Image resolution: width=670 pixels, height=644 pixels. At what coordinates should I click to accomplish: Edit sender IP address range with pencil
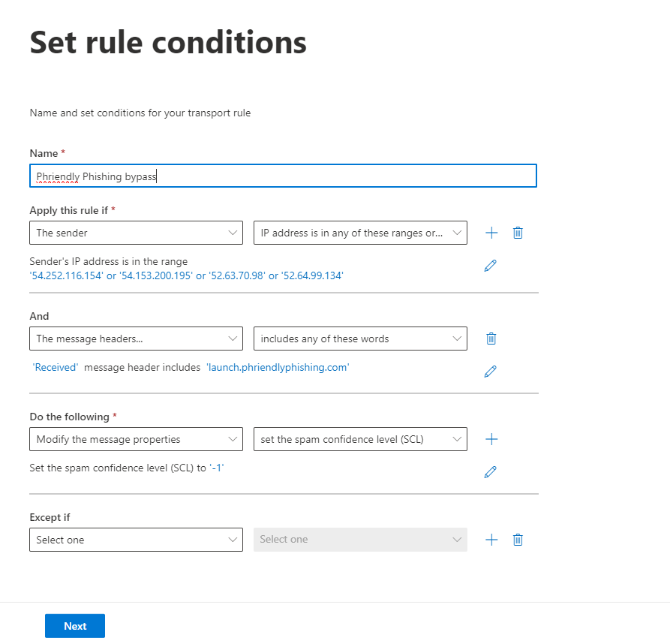490,266
